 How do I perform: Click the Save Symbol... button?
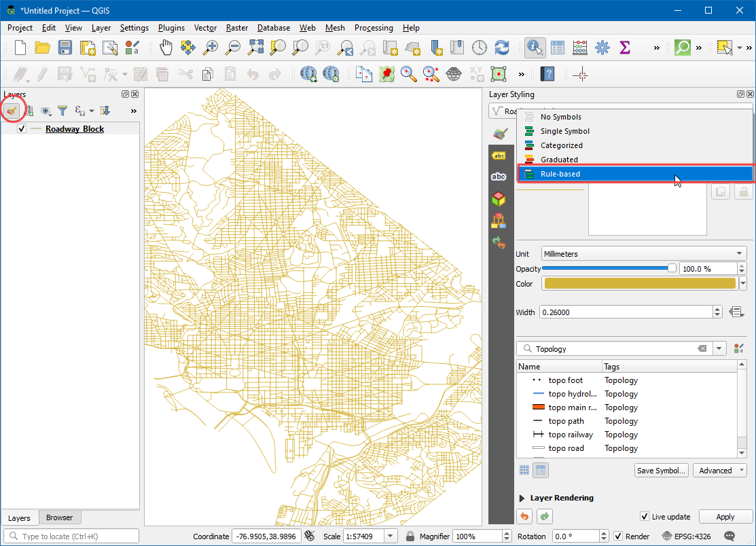click(661, 471)
